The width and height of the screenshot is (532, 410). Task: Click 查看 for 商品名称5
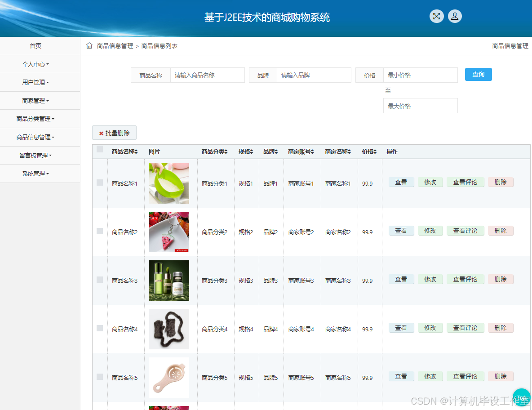[401, 376]
